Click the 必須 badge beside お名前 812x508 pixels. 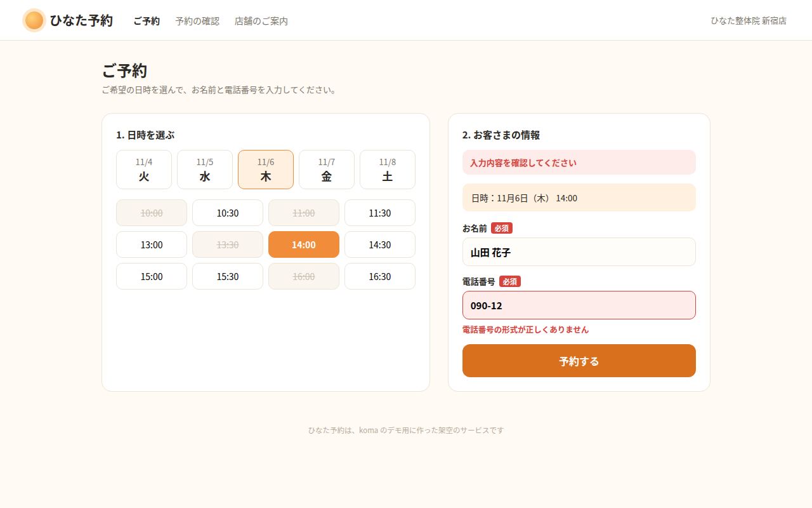point(502,228)
